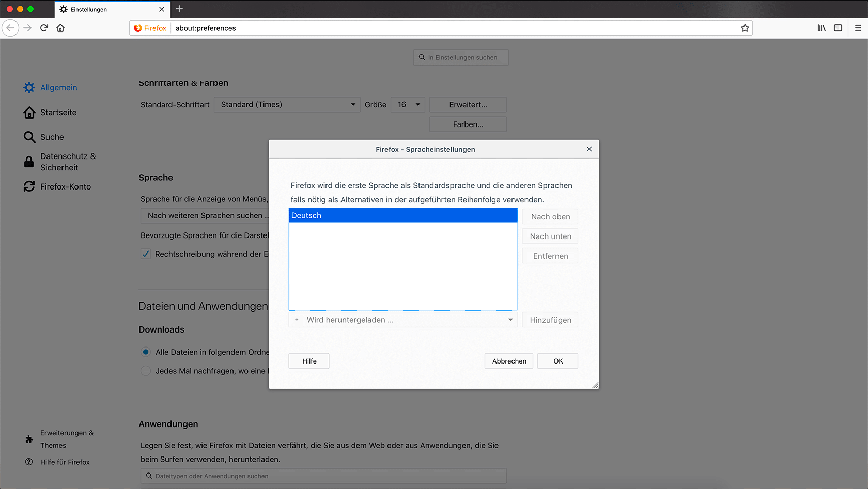868x489 pixels.
Task: Open the Standard-Schriftart dropdown
Action: pyautogui.click(x=287, y=104)
